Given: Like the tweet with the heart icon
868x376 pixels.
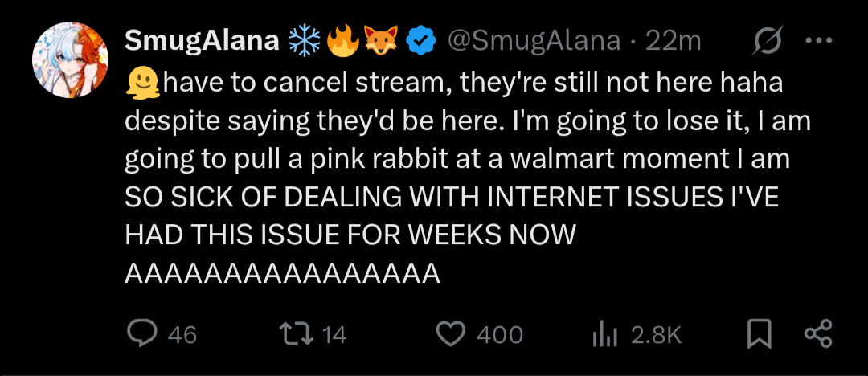Looking at the screenshot, I should pos(451,334).
